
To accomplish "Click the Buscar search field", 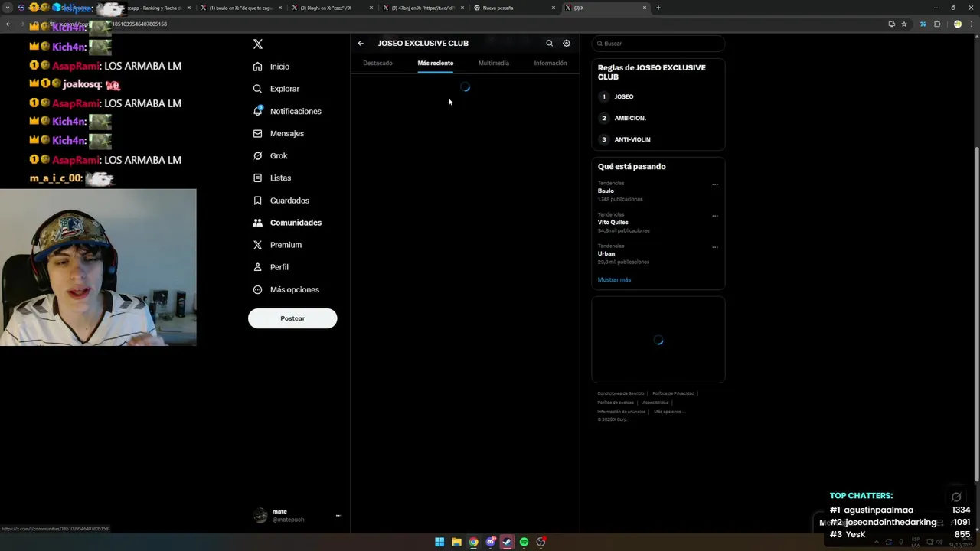I will pyautogui.click(x=658, y=44).
